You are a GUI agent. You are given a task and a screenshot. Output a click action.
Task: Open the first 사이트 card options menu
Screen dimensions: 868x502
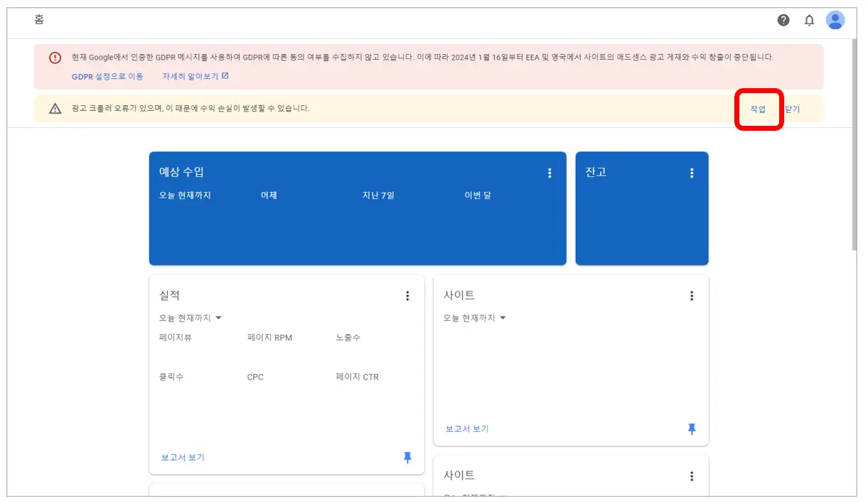[692, 295]
